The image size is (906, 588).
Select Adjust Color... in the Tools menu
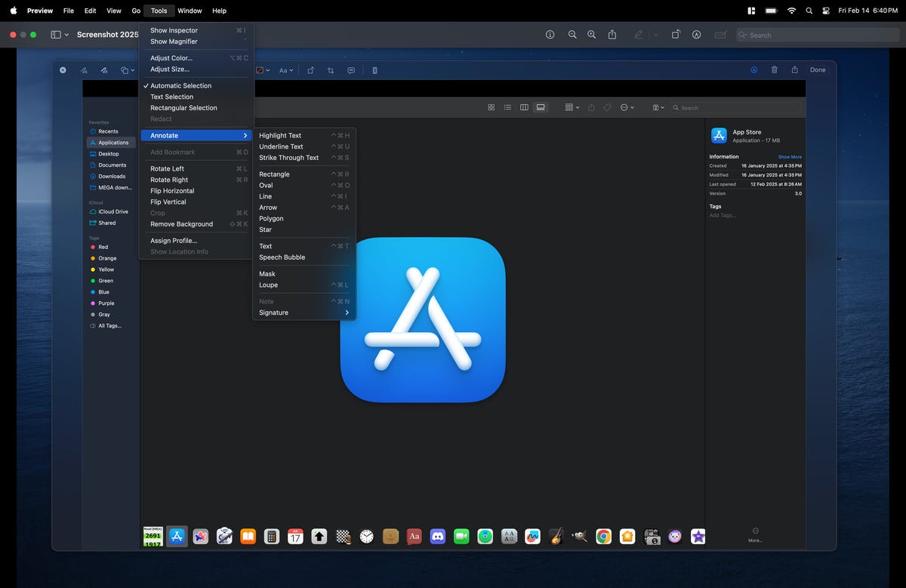click(x=196, y=58)
